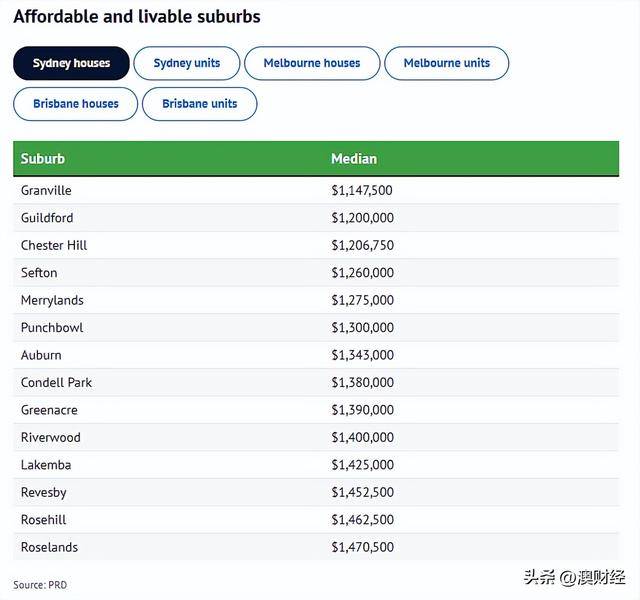Click the Merrylands row name
Image resolution: width=640 pixels, height=600 pixels.
tap(52, 300)
